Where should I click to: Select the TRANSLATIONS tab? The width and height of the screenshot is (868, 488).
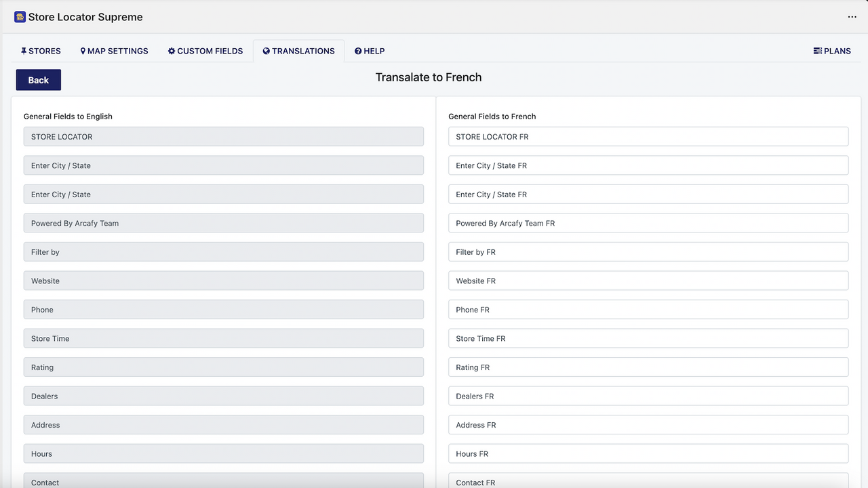click(298, 51)
